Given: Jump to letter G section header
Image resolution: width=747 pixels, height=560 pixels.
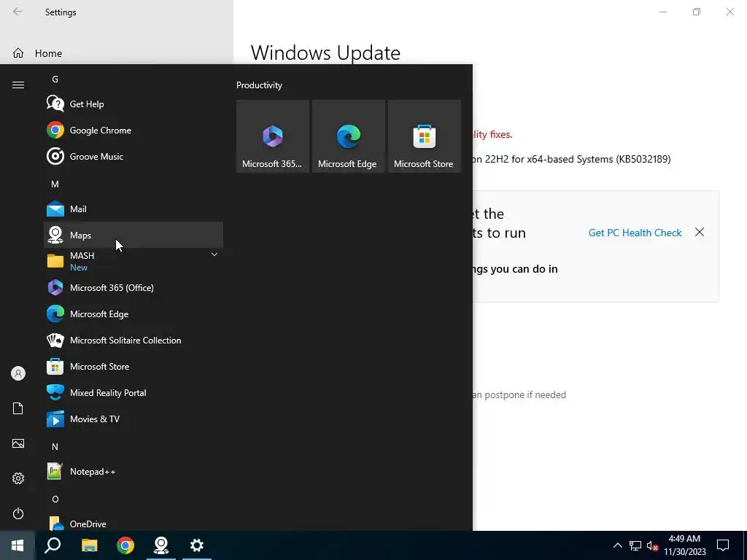Looking at the screenshot, I should tap(55, 79).
